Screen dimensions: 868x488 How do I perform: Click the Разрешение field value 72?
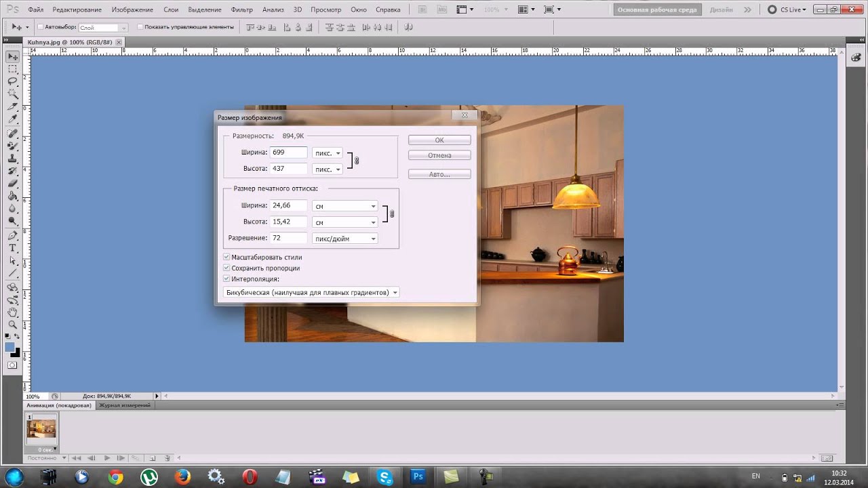coord(288,238)
